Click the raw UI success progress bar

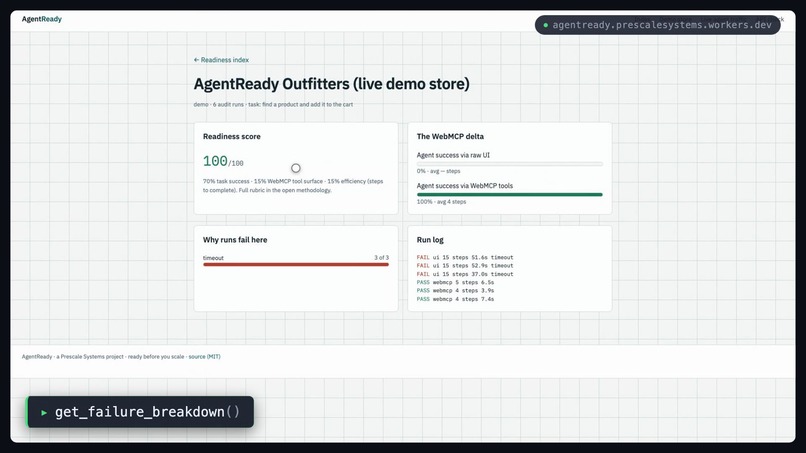click(x=509, y=164)
